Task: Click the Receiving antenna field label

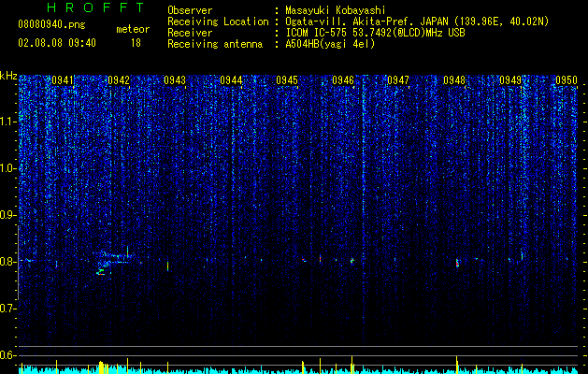Action: tap(215, 44)
